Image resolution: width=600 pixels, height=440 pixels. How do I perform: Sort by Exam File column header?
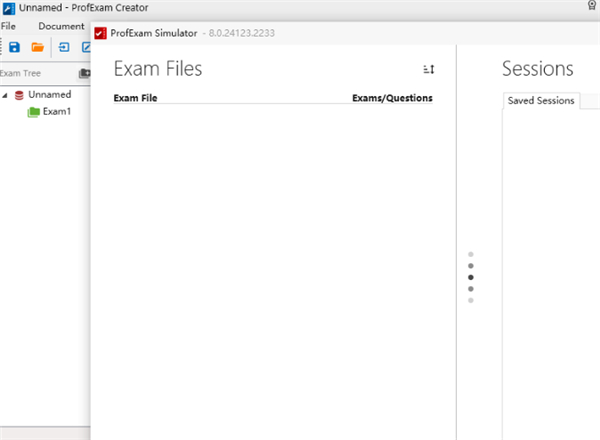tap(135, 98)
